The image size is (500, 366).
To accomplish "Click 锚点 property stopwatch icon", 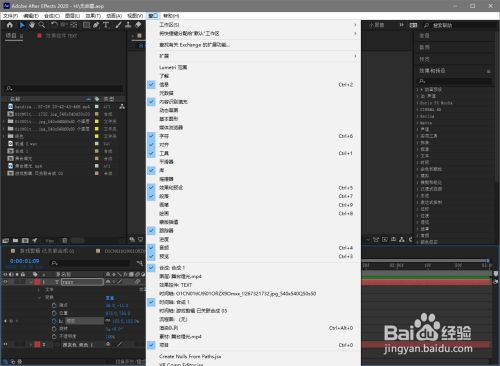I will coord(54,305).
